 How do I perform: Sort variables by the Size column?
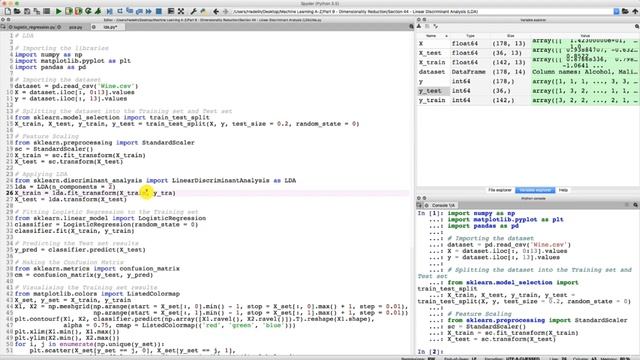click(x=511, y=36)
